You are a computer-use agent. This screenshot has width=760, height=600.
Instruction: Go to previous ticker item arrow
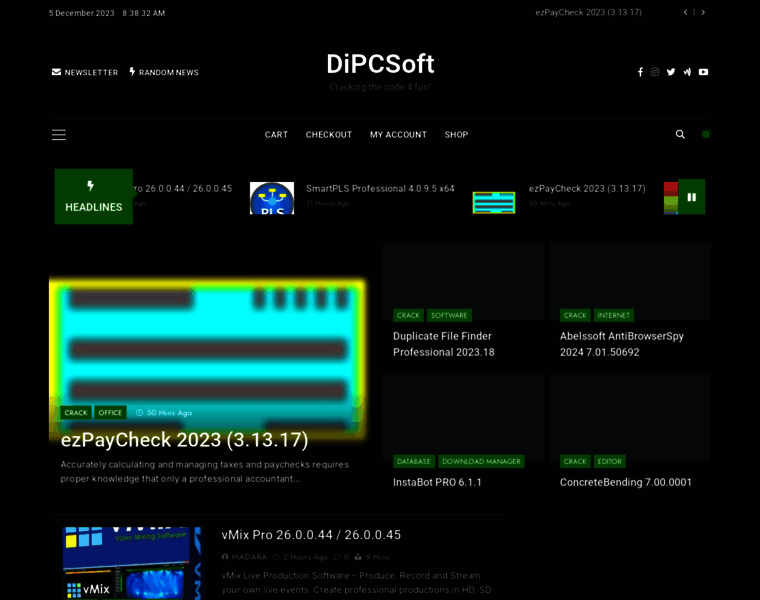(x=685, y=13)
